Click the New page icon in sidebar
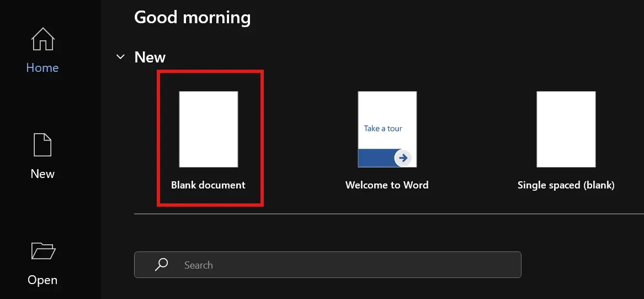Viewport: 644px width, 299px height. pos(42,145)
